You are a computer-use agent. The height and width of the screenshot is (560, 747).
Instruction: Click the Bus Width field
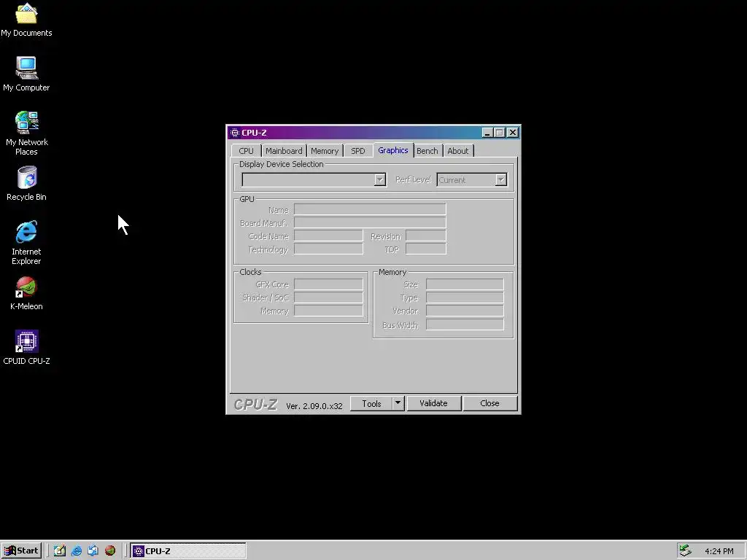click(x=465, y=324)
